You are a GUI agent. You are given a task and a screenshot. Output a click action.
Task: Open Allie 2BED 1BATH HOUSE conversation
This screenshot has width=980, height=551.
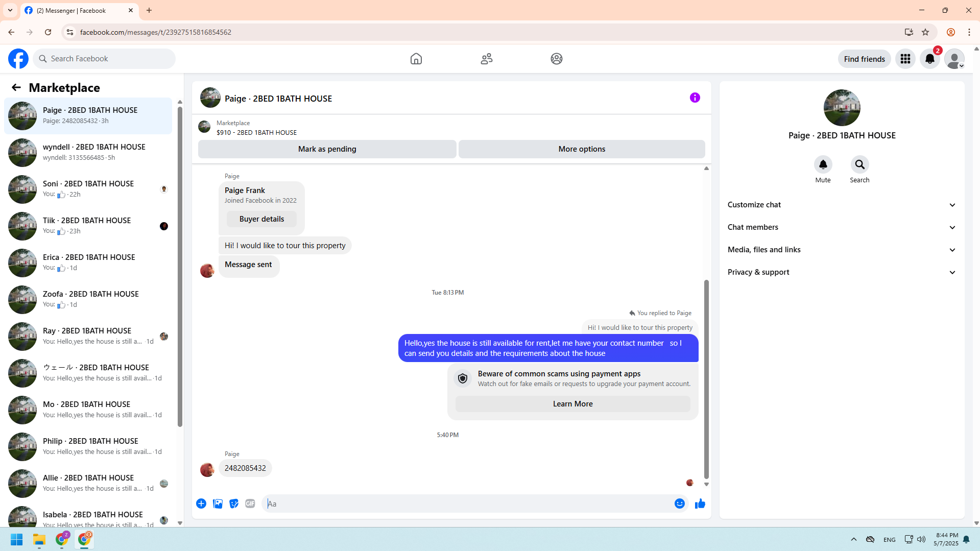[x=88, y=483]
